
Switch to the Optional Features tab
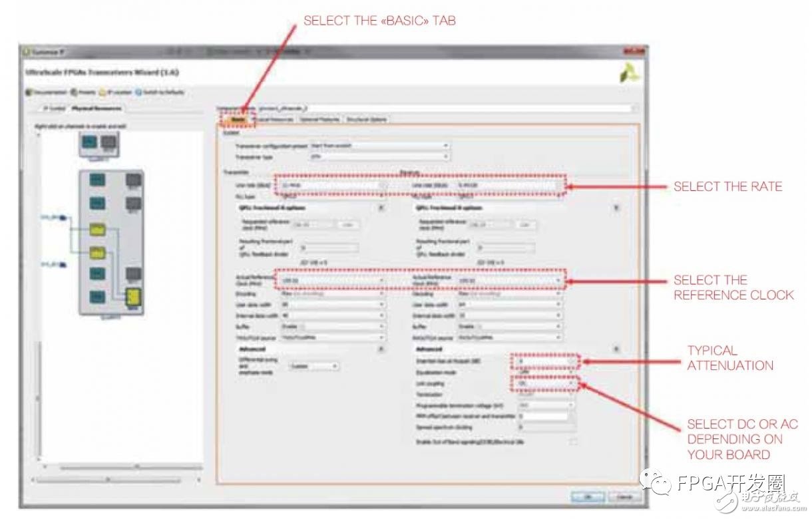click(319, 120)
